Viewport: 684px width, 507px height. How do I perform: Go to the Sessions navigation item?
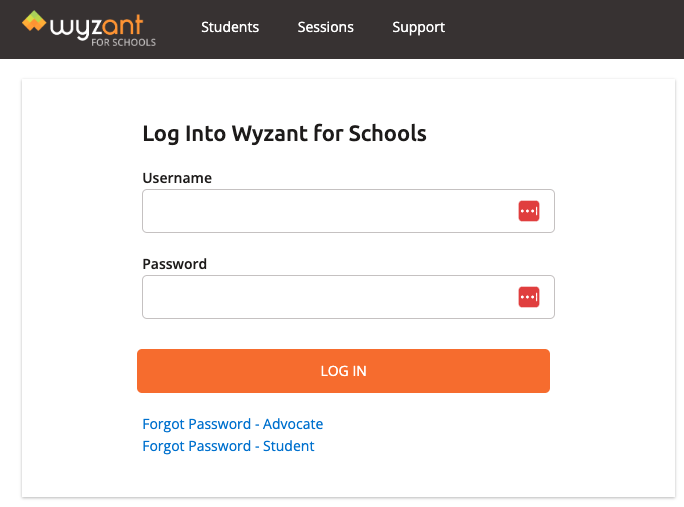(325, 27)
